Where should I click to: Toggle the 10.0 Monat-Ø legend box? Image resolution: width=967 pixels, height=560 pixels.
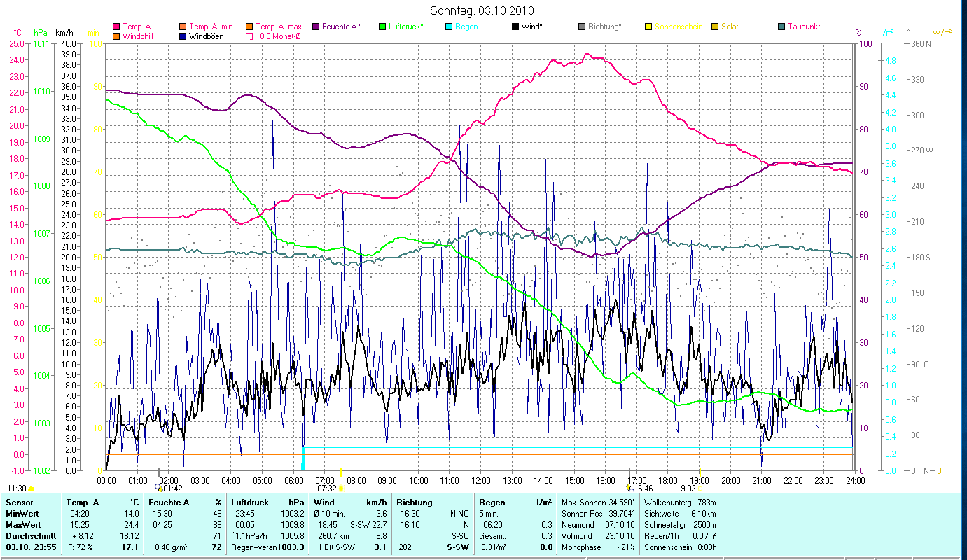click(x=249, y=36)
